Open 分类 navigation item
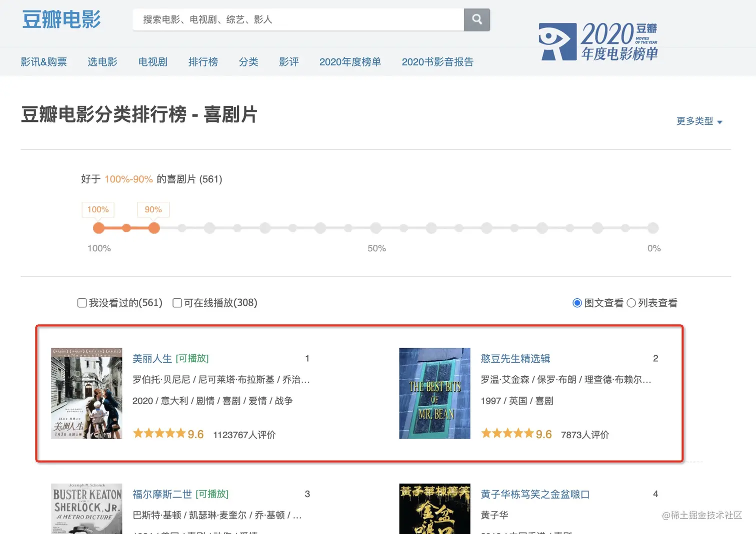The height and width of the screenshot is (534, 756). tap(248, 62)
